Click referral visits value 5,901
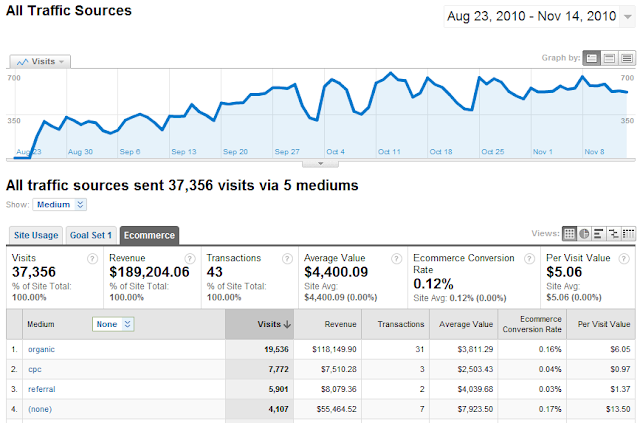The height and width of the screenshot is (423, 640). 278,390
